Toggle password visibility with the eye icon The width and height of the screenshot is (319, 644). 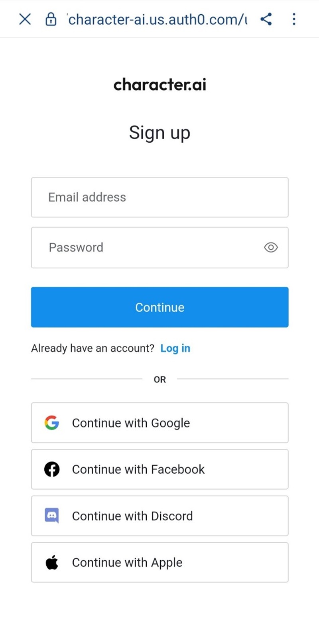(271, 248)
